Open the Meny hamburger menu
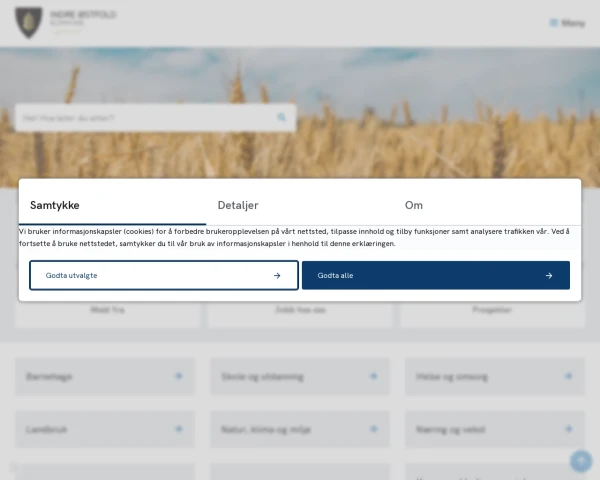The height and width of the screenshot is (480, 600). pyautogui.click(x=567, y=23)
